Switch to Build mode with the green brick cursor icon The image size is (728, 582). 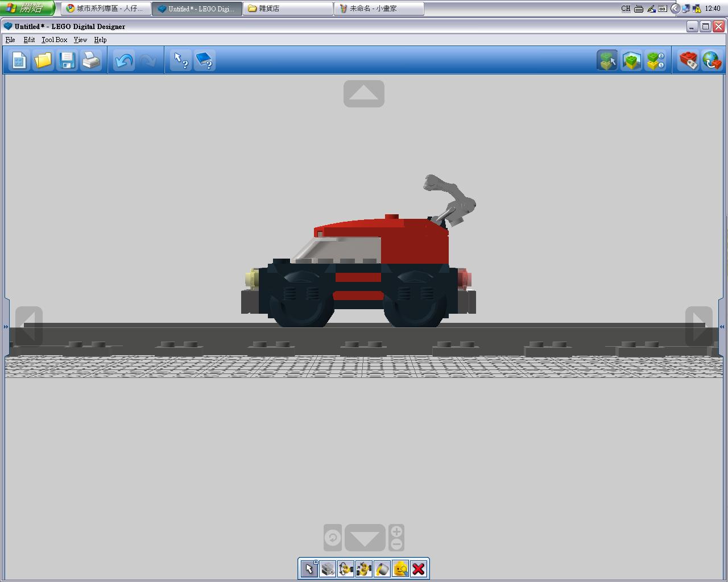(x=607, y=60)
